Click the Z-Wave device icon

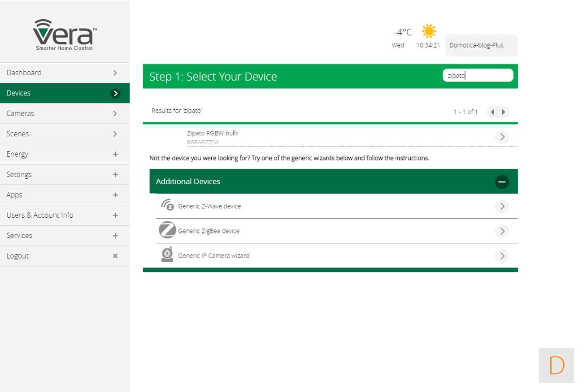(x=167, y=205)
